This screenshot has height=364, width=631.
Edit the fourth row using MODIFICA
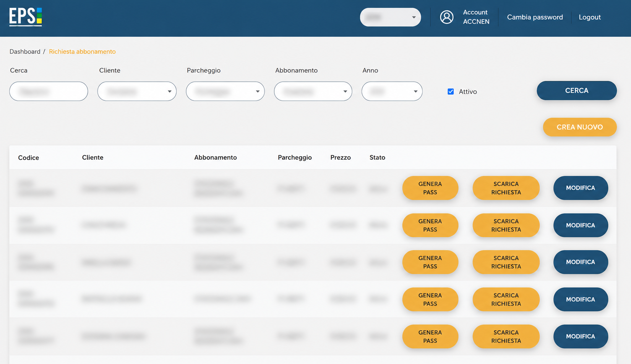581,299
